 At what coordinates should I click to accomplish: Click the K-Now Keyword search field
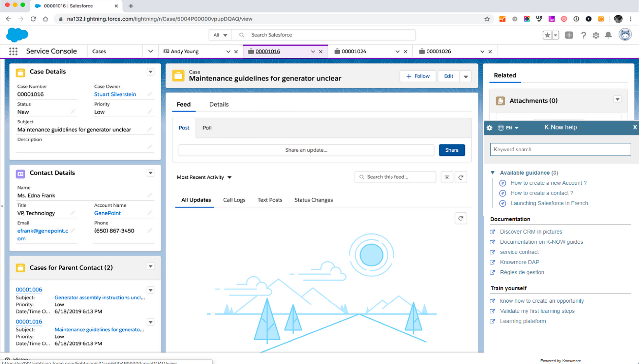pyautogui.click(x=560, y=149)
